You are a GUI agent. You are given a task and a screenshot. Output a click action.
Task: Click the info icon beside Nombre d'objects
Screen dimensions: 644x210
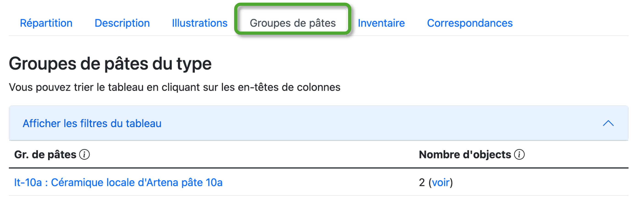tap(519, 155)
